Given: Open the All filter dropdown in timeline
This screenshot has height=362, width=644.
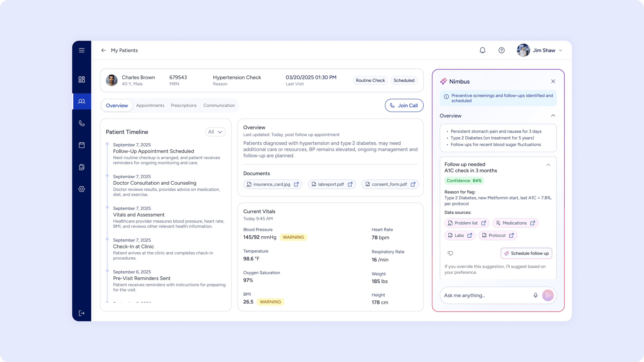Looking at the screenshot, I should pyautogui.click(x=215, y=132).
